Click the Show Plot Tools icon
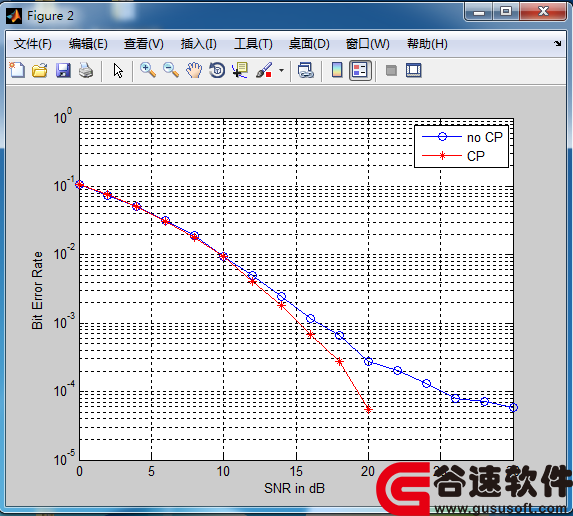The width and height of the screenshot is (573, 516). click(x=414, y=70)
